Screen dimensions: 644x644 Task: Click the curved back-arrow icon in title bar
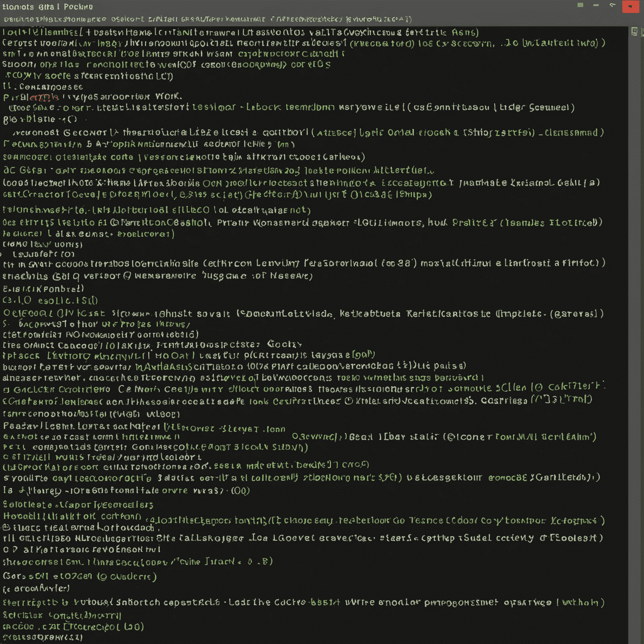[x=613, y=5]
